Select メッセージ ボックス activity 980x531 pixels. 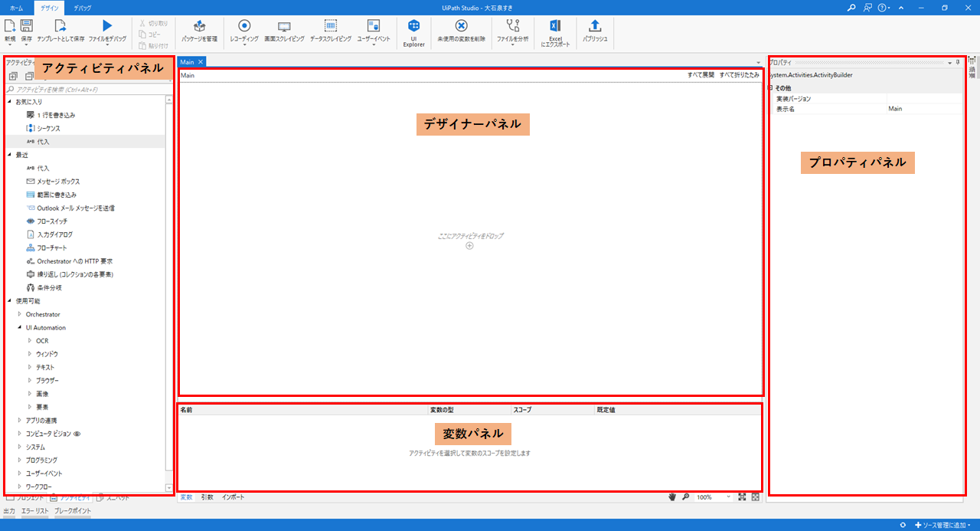[58, 182]
